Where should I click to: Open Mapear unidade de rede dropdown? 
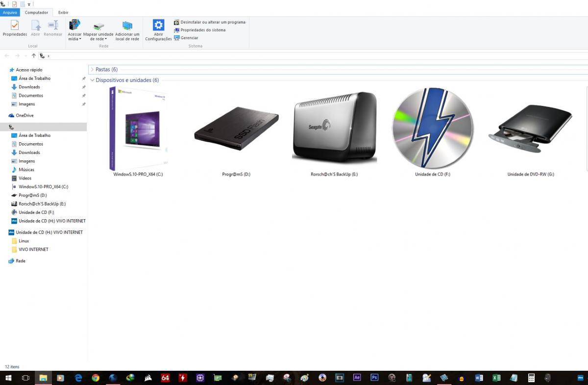click(x=98, y=30)
